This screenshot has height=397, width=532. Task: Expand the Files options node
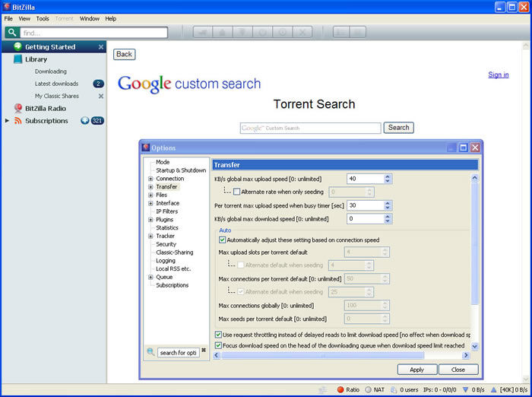[150, 195]
